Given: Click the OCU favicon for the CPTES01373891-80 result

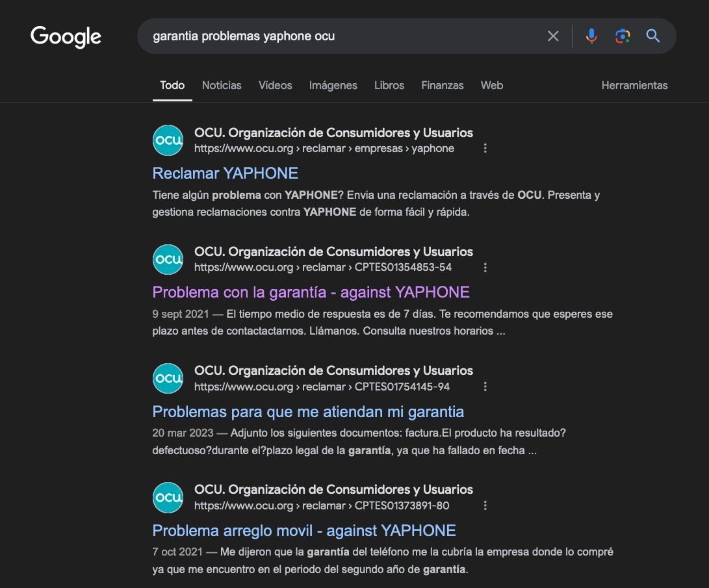Looking at the screenshot, I should click(x=168, y=498).
